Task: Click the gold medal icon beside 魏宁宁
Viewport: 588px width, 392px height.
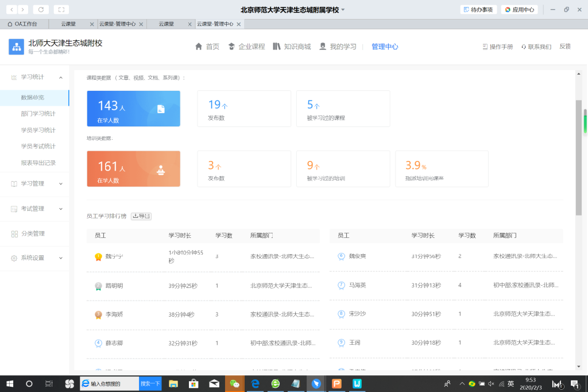Action: [x=98, y=257]
